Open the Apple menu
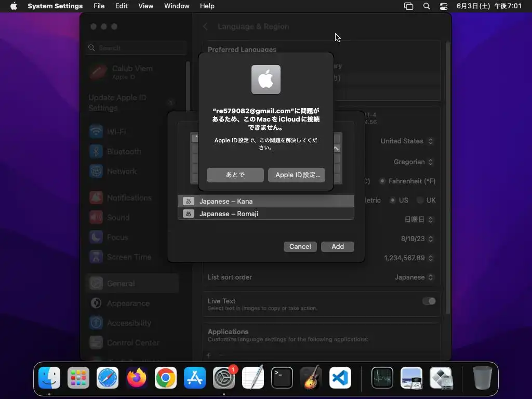The height and width of the screenshot is (399, 532). click(x=14, y=6)
